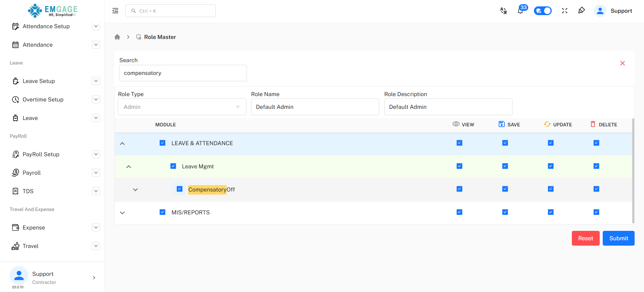Collapse the LEAVE & ATTENDANCE row
The width and height of the screenshot is (644, 292).
pos(122,143)
